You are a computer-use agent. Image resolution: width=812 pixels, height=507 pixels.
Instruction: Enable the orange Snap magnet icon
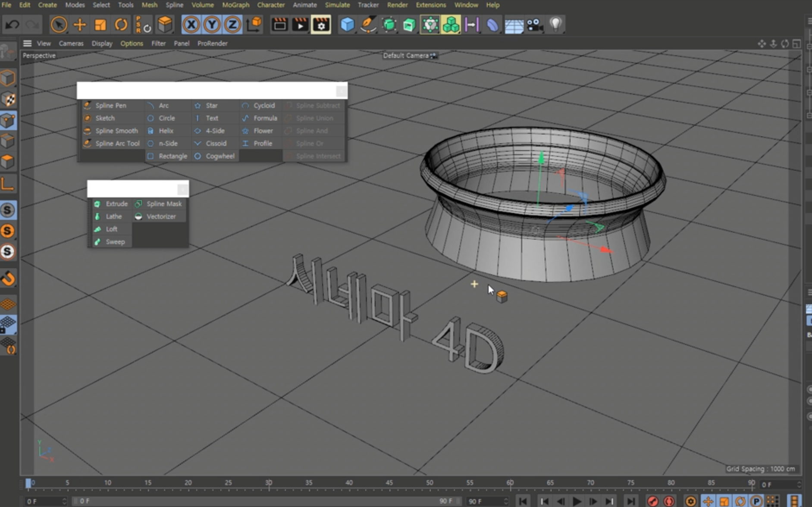tap(8, 279)
